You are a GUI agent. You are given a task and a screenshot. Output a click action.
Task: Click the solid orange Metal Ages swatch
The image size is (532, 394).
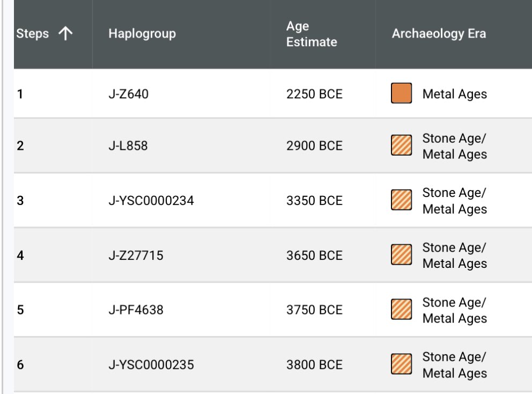pyautogui.click(x=402, y=93)
